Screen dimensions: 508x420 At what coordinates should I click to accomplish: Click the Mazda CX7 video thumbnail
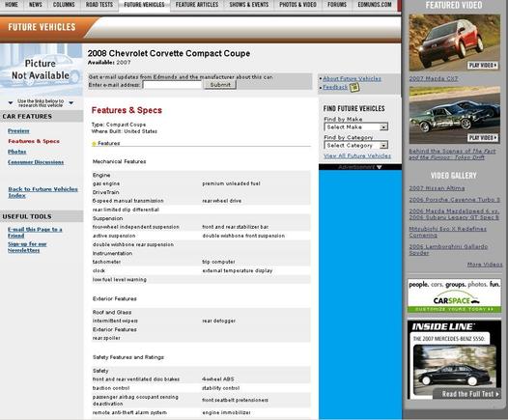(454, 42)
